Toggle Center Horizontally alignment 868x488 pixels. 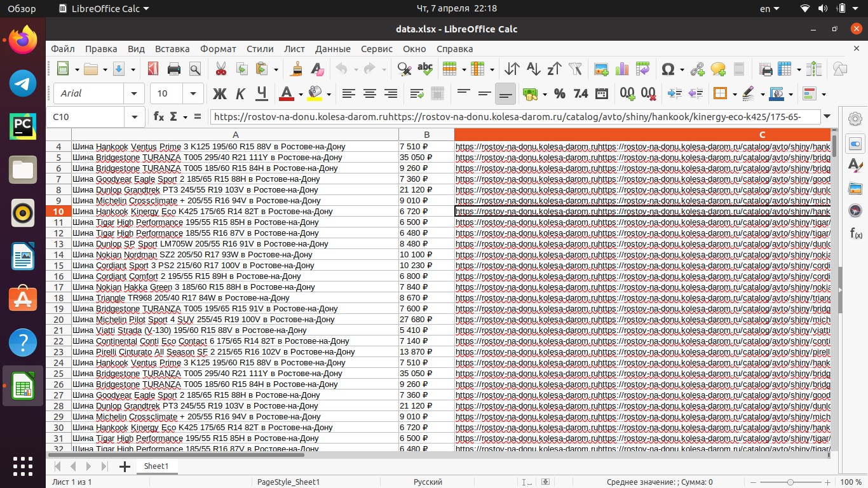(x=369, y=93)
